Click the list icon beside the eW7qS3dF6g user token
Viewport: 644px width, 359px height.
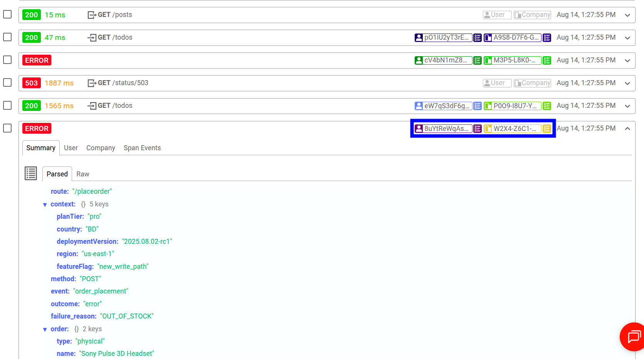[478, 106]
